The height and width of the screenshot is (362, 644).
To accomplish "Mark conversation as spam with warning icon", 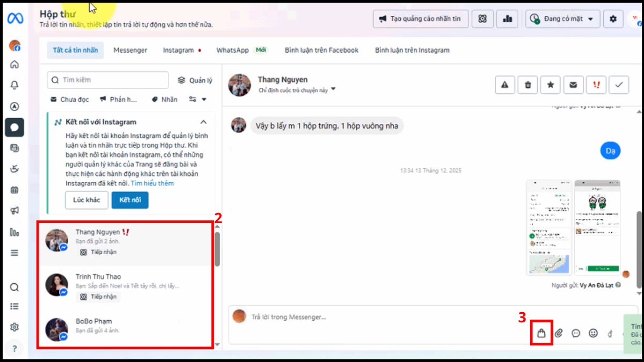I will coord(504,85).
